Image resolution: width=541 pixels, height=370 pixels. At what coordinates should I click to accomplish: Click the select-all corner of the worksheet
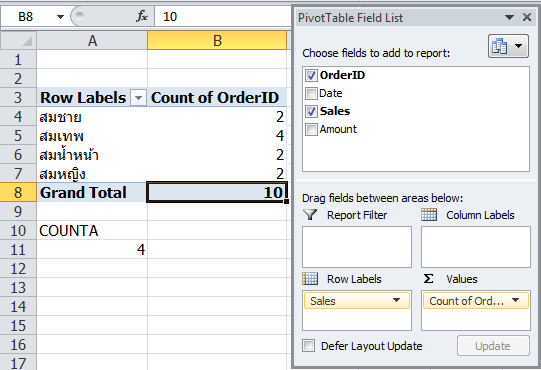[x=18, y=40]
